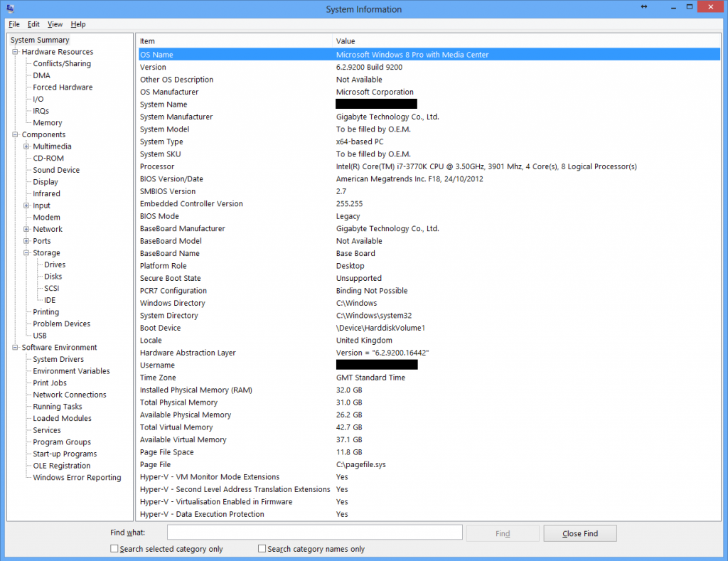
Task: Select Printing tree item
Action: click(46, 312)
